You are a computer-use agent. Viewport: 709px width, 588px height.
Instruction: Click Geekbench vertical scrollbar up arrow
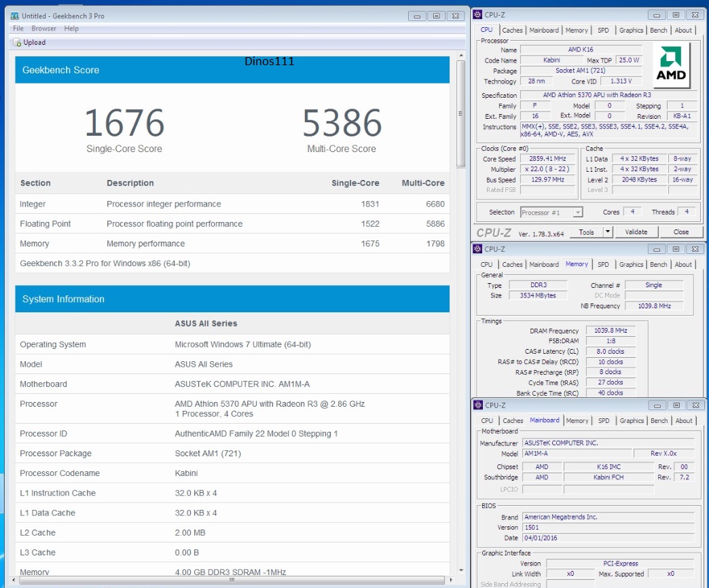[460, 55]
